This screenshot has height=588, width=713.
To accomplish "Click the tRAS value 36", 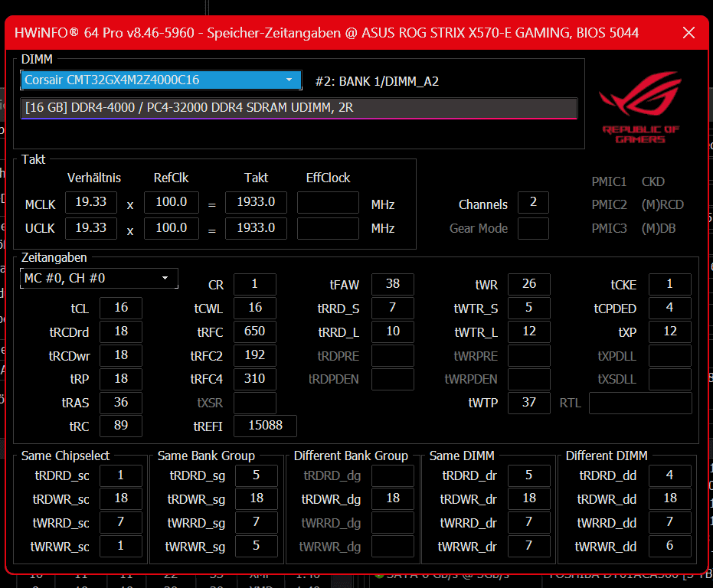I will [121, 403].
